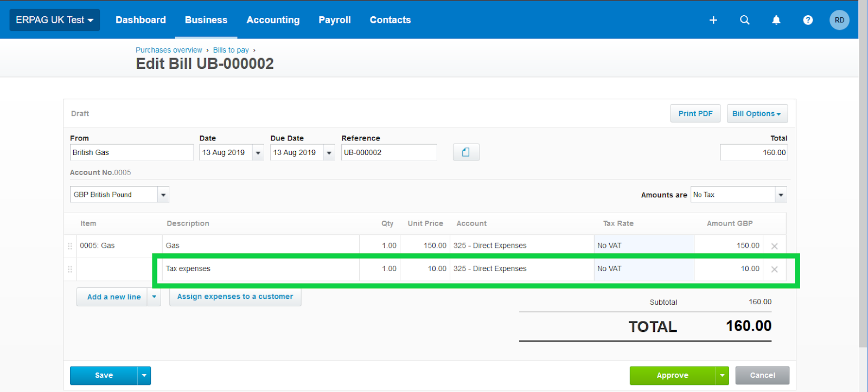Viewport: 868px width, 392px height.
Task: Expand the GBP British Pound currency dropdown
Action: click(163, 195)
